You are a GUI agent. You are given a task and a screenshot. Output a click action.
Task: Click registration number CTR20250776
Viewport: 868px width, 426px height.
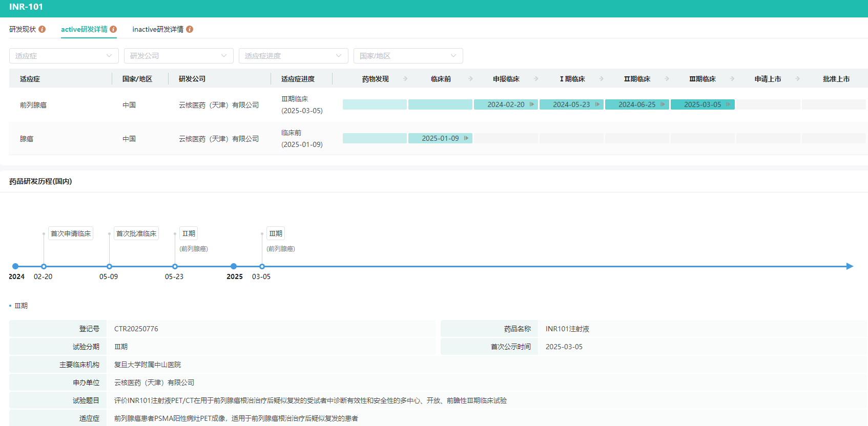[x=136, y=329]
